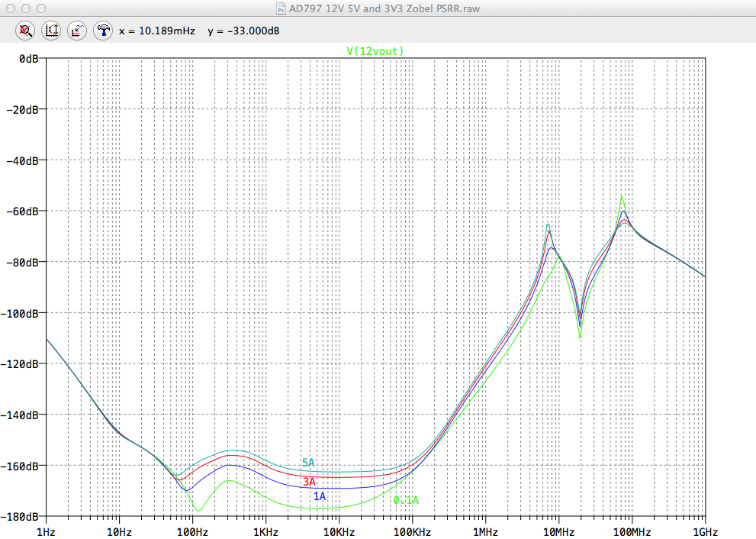Click the -140dB vertical axis label

pos(19,415)
